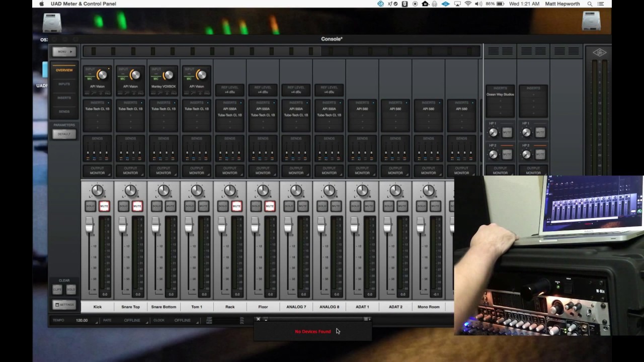Mute HP 2 on the second aux strip
644x362 pixels.
pos(540,155)
